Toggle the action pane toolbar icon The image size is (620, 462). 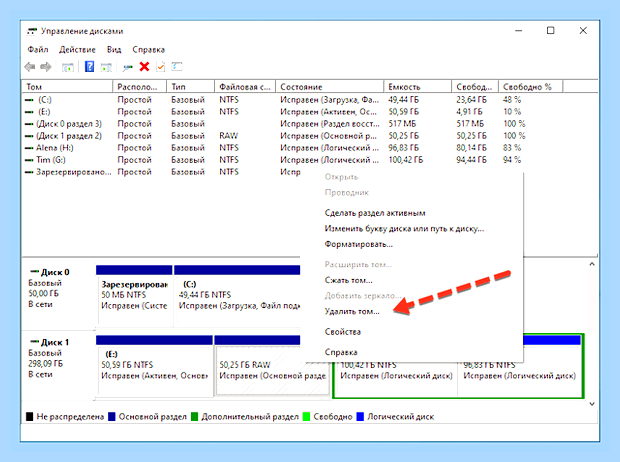click(x=106, y=67)
